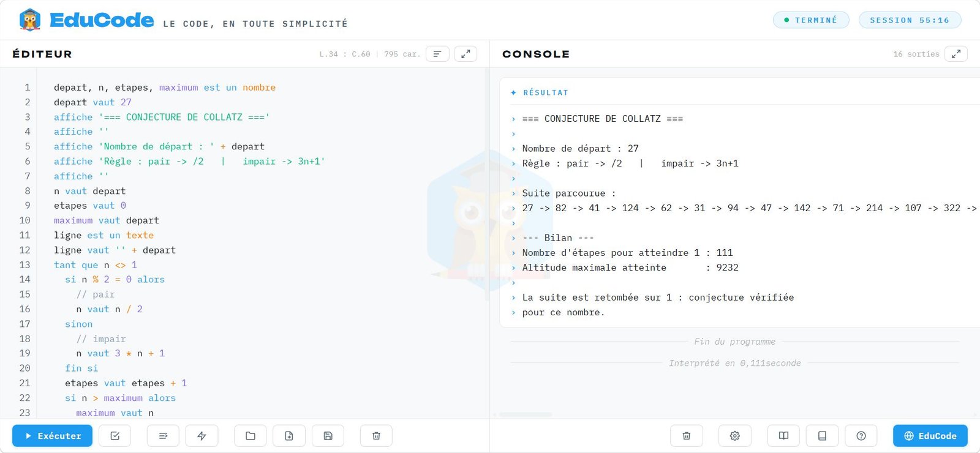980x453 pixels.
Task: Click console line starting 'Règle : pair -> /2'
Action: click(x=630, y=163)
